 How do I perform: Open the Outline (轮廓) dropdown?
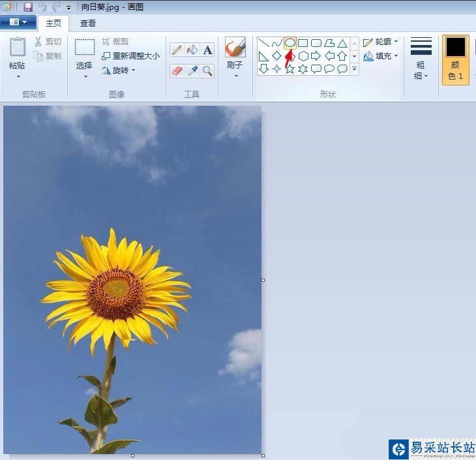click(381, 42)
